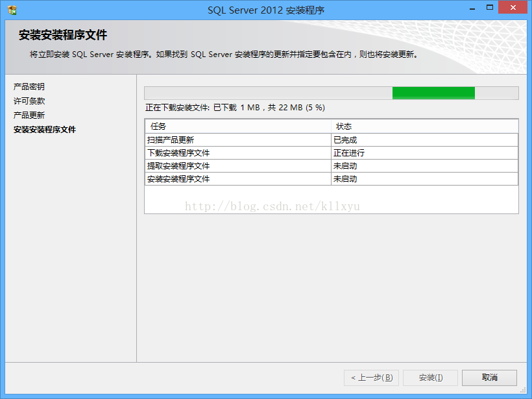Click the window title SQL Server 2012 安装程序

(x=266, y=10)
